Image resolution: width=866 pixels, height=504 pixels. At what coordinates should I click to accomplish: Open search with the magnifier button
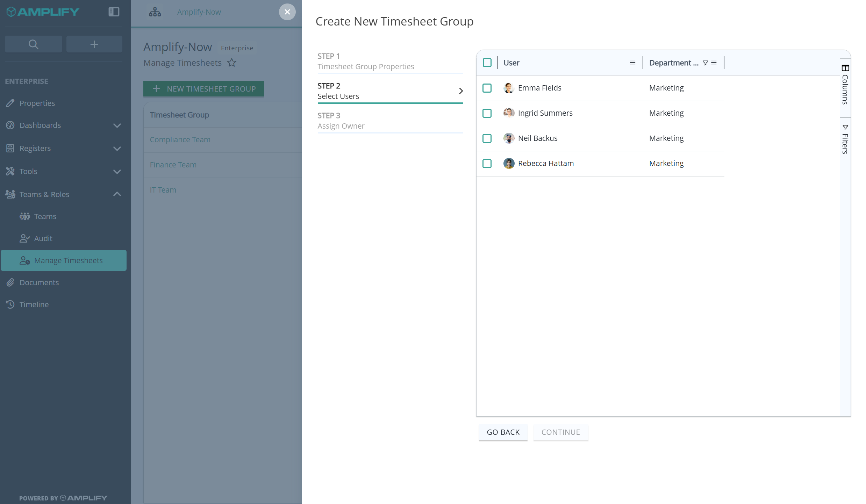point(34,44)
